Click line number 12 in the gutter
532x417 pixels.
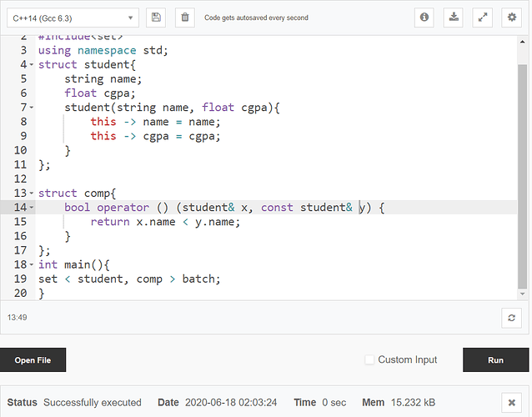tap(20, 178)
